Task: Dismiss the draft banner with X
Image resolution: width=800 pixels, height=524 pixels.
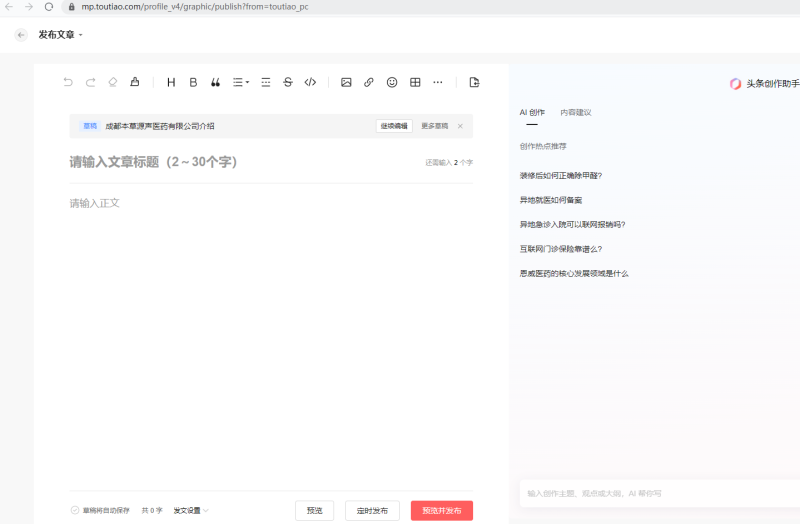Action: click(x=460, y=126)
